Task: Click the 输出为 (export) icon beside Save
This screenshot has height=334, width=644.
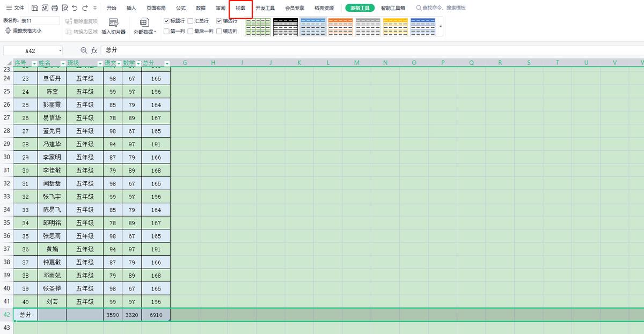Action: 45,8
